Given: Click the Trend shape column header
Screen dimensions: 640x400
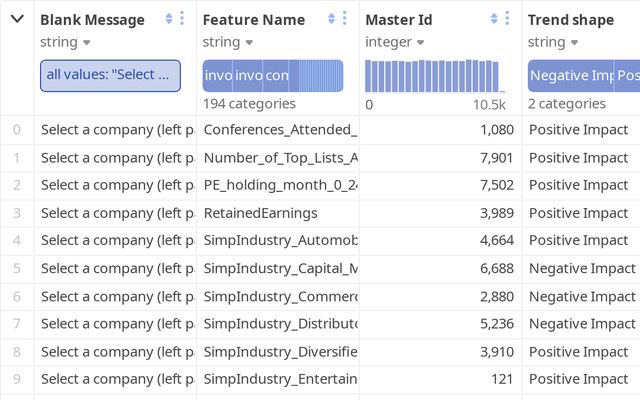Looking at the screenshot, I should pyautogui.click(x=571, y=19).
